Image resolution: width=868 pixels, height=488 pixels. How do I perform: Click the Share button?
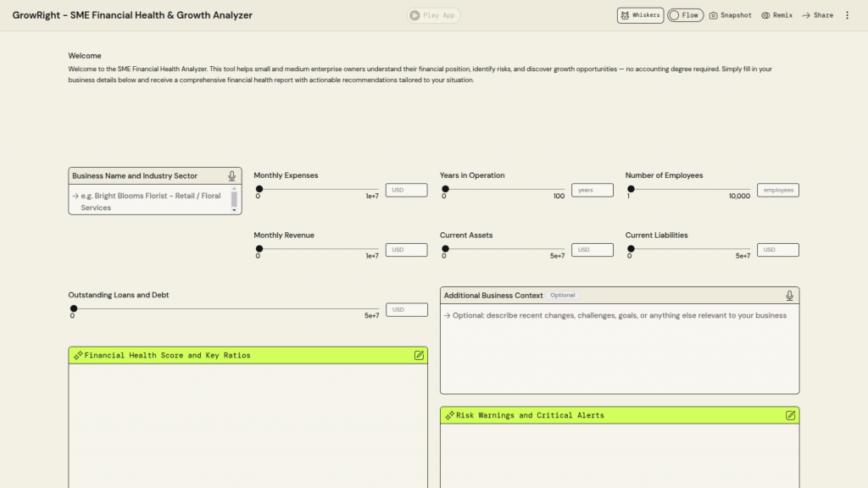pos(818,15)
